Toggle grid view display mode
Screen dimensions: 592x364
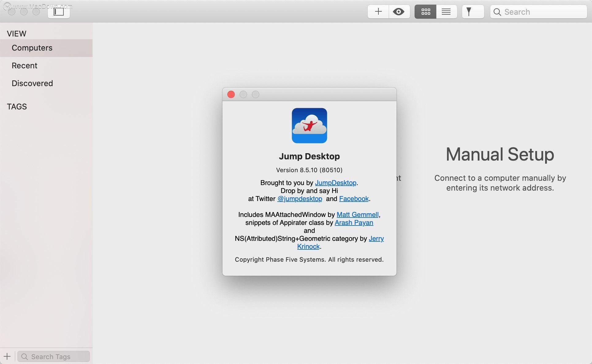point(425,12)
